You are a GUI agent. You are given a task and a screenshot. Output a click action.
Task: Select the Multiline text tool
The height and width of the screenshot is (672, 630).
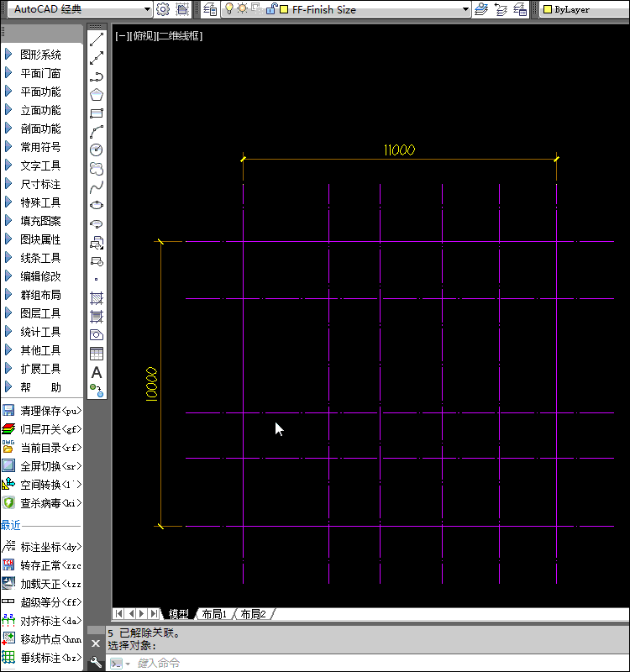(x=97, y=372)
